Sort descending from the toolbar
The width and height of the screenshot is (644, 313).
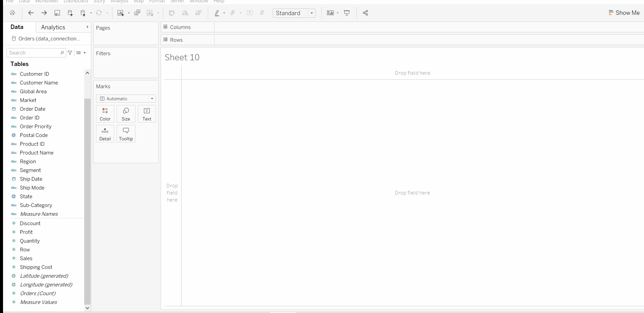198,13
